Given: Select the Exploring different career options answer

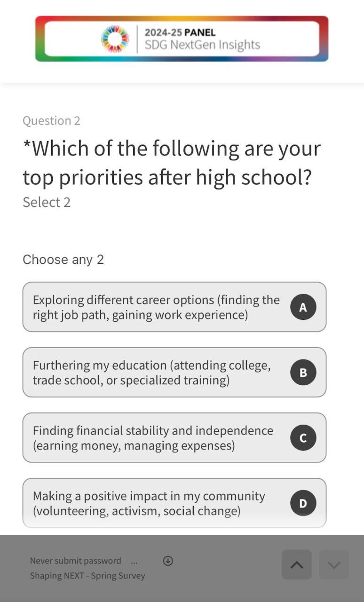Looking at the screenshot, I should tap(156, 307).
